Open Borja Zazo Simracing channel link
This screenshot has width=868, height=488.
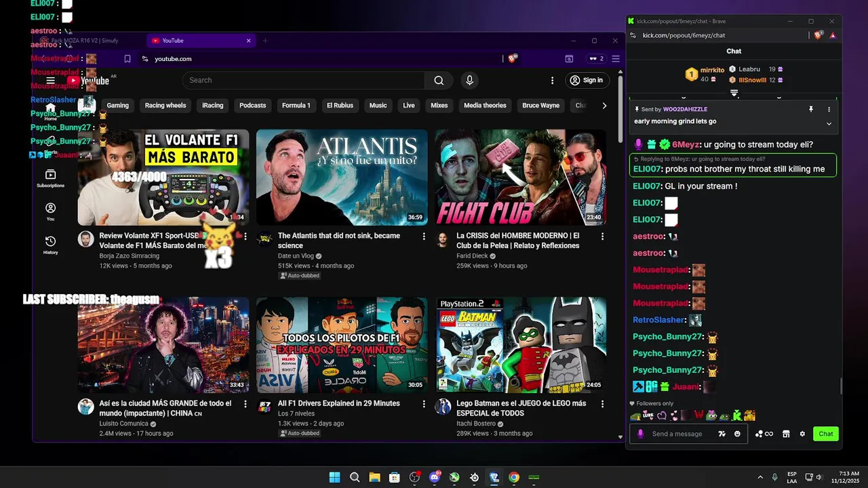pyautogui.click(x=129, y=256)
